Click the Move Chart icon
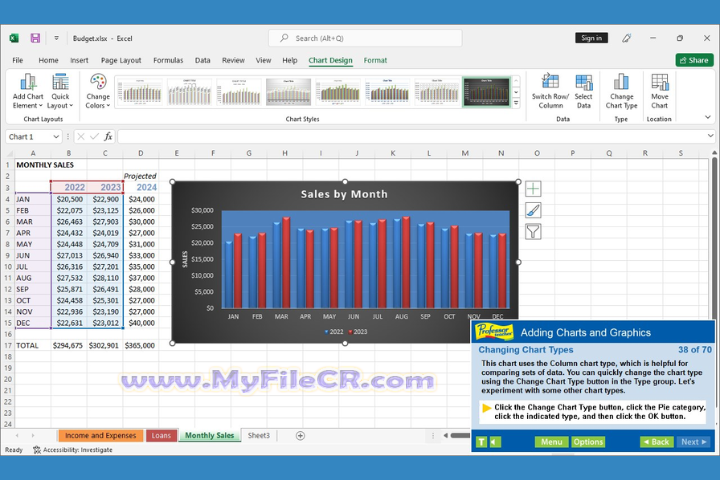This screenshot has height=480, width=720. tap(659, 91)
